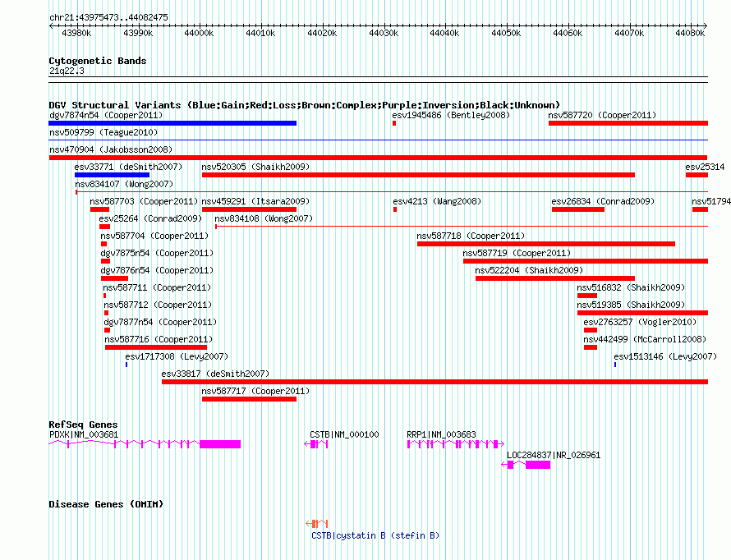Open the RRP1|NM_003683 gene label
Viewport: 731px width, 560px height.
pyautogui.click(x=442, y=434)
